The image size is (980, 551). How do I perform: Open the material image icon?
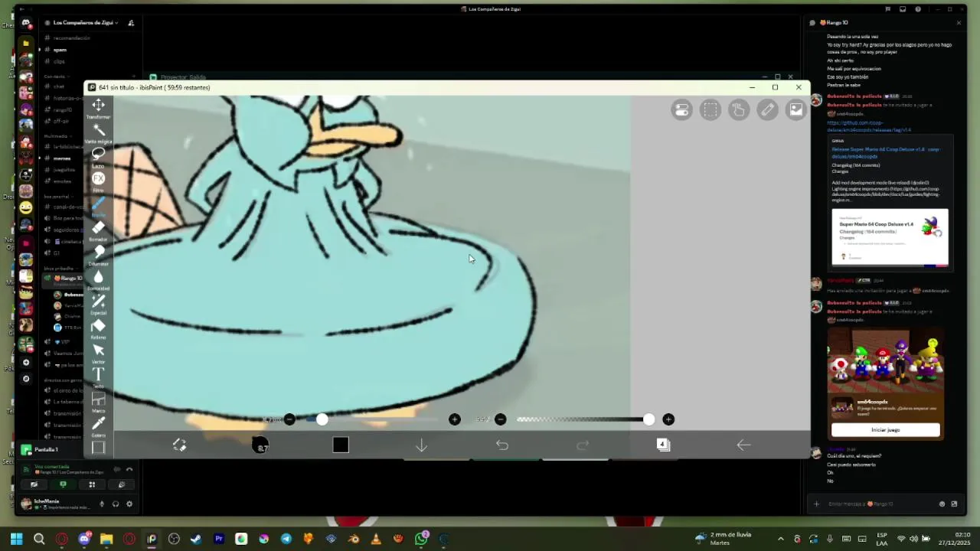796,110
